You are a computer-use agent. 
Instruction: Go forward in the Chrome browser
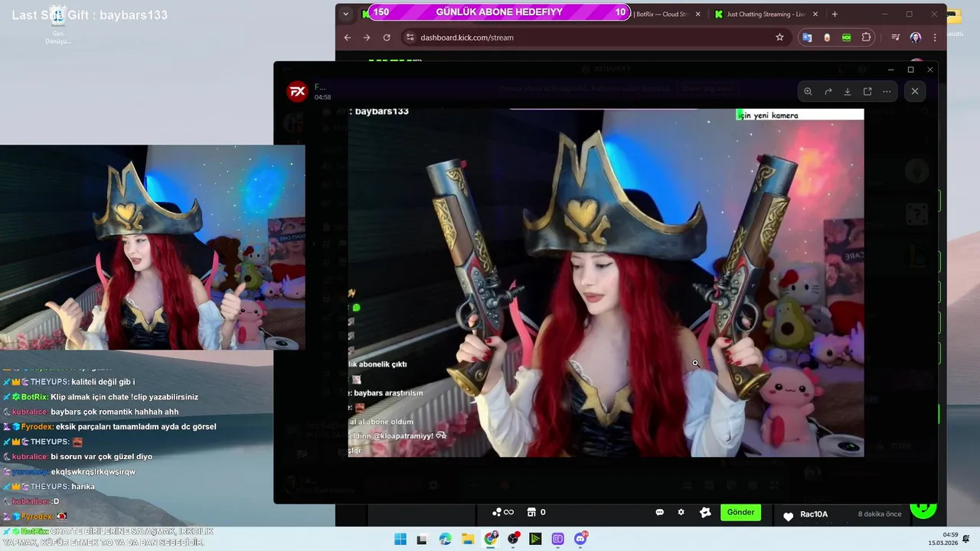click(x=367, y=37)
